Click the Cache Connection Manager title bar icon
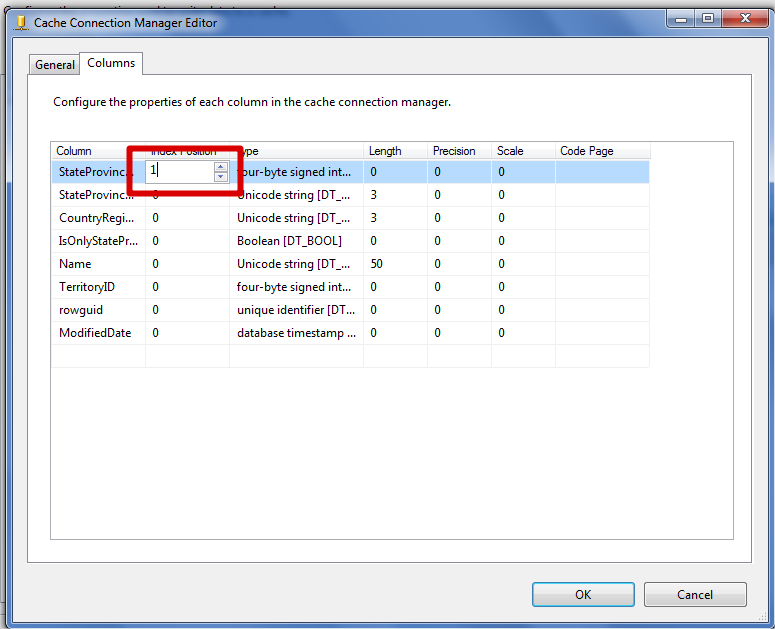 pos(19,21)
